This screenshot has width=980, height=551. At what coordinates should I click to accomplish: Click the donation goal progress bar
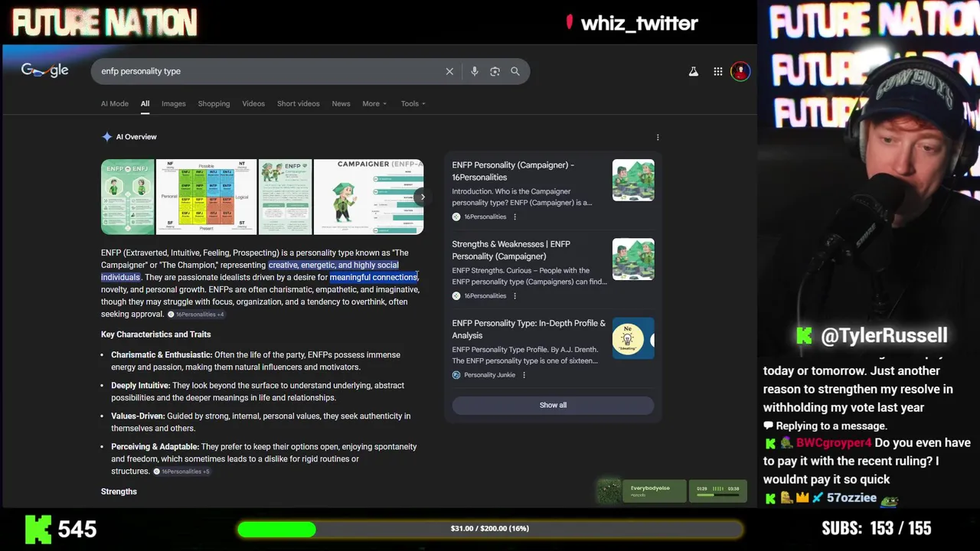pyautogui.click(x=490, y=529)
